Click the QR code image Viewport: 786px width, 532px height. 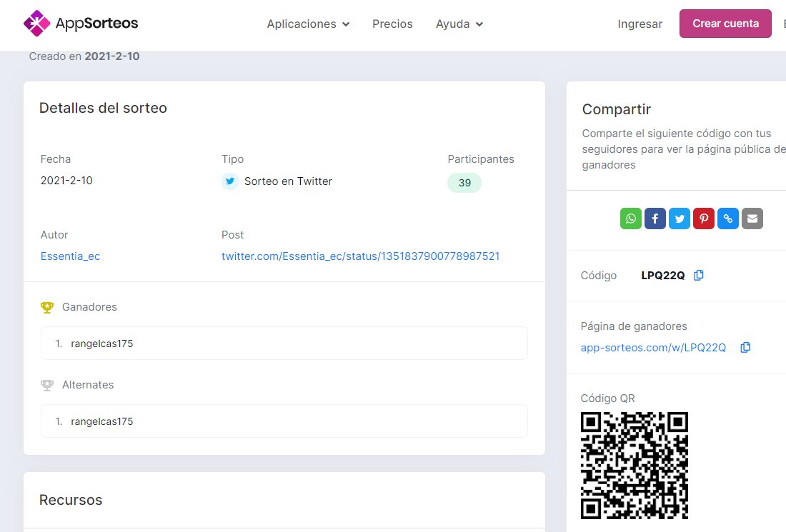tap(635, 465)
